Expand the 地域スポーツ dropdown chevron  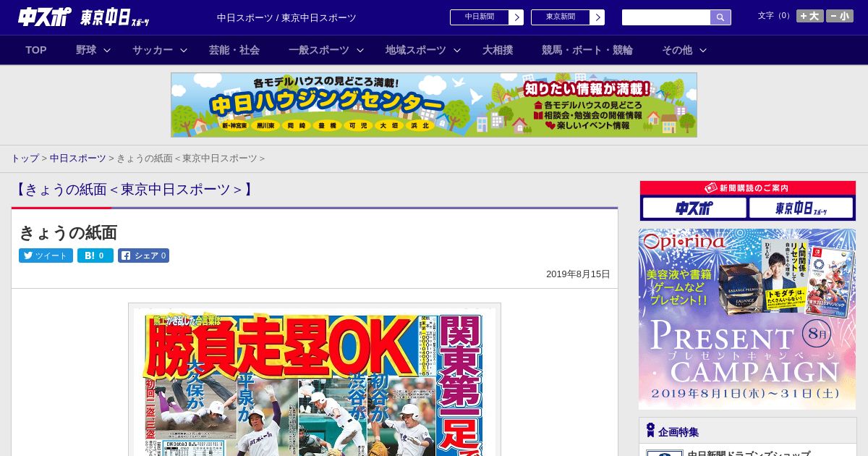click(x=457, y=50)
